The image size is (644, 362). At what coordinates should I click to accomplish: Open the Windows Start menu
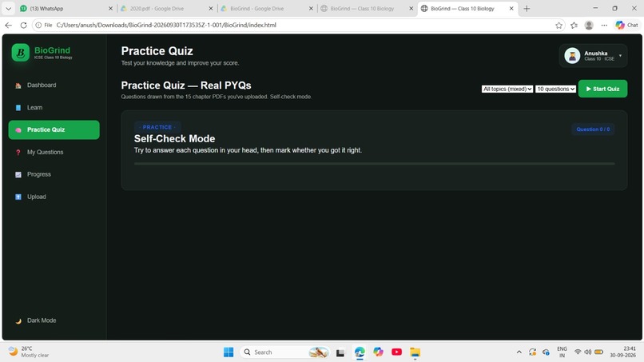pos(229,352)
